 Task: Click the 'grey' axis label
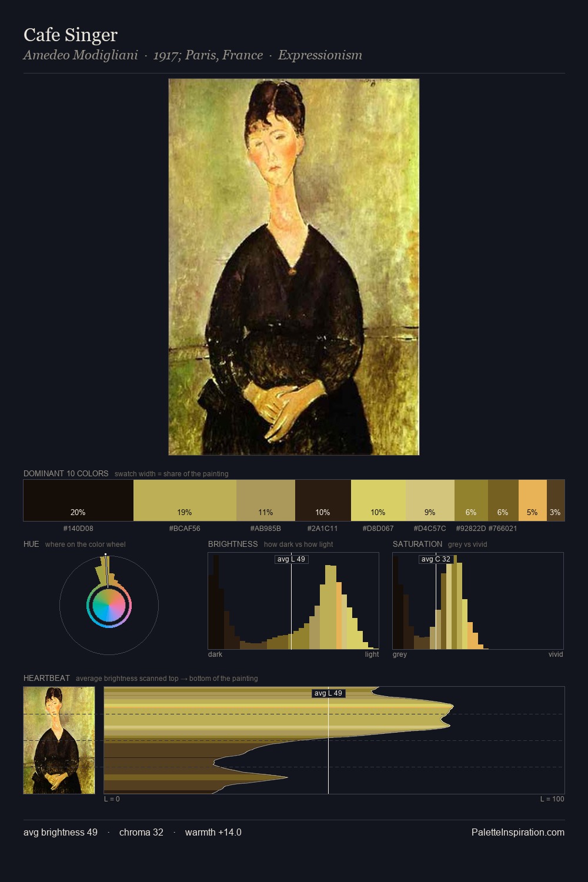(x=400, y=654)
